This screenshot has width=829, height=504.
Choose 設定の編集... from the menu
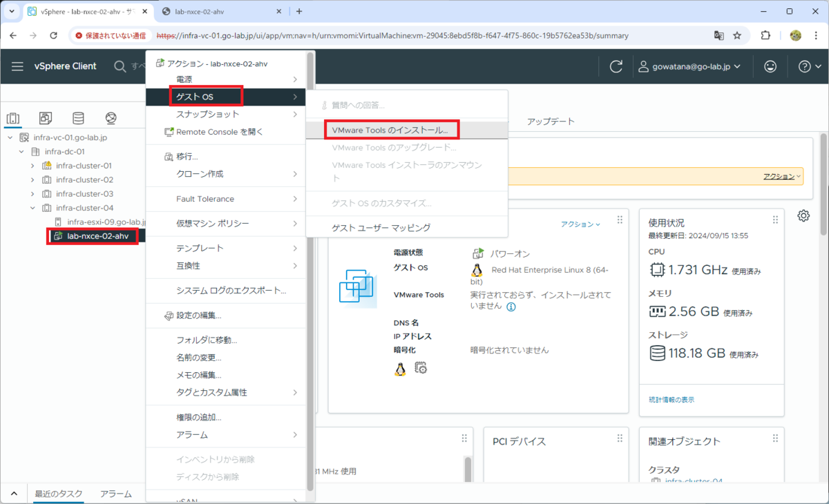pyautogui.click(x=226, y=316)
